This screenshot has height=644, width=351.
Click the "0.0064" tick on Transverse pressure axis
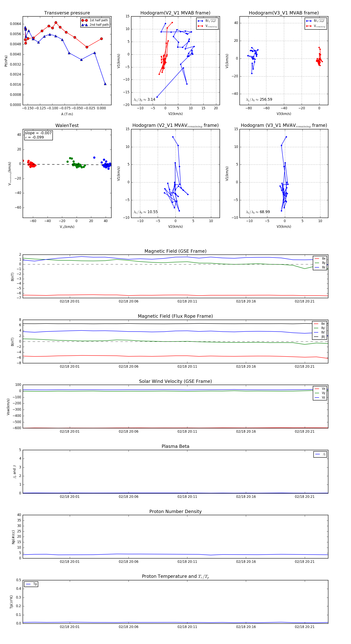click(15, 24)
